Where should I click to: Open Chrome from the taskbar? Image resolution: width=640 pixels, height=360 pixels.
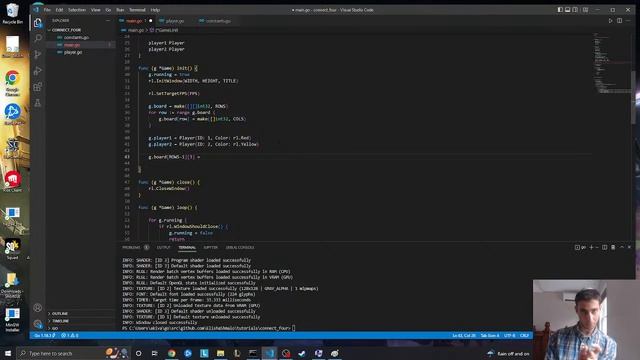coord(171,353)
